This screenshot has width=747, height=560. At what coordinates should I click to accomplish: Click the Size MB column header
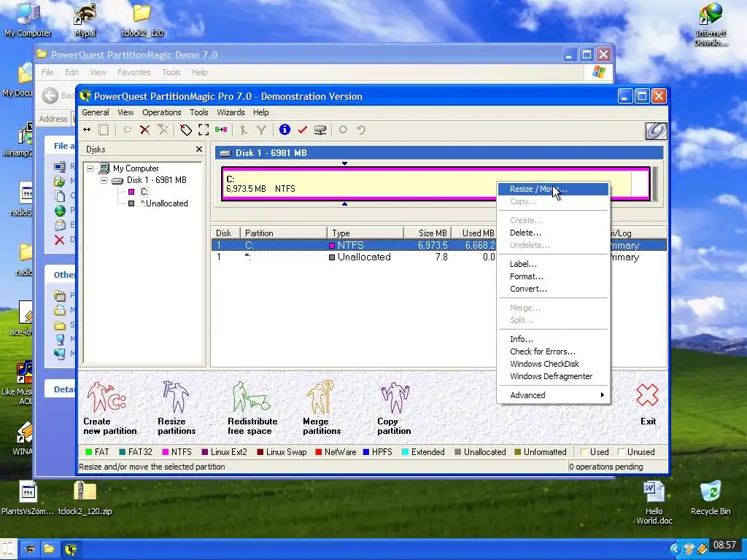[427, 233]
